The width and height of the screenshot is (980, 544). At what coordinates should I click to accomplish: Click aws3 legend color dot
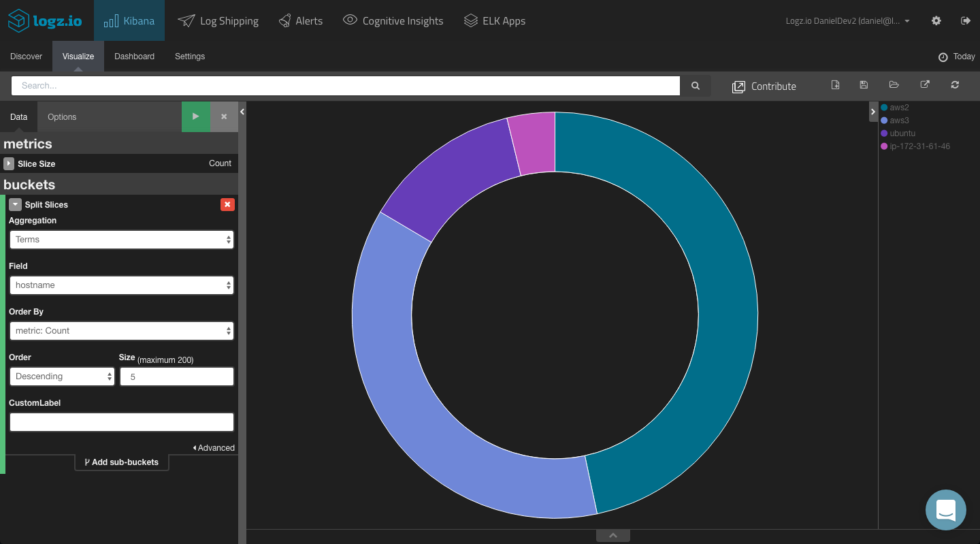(x=884, y=121)
